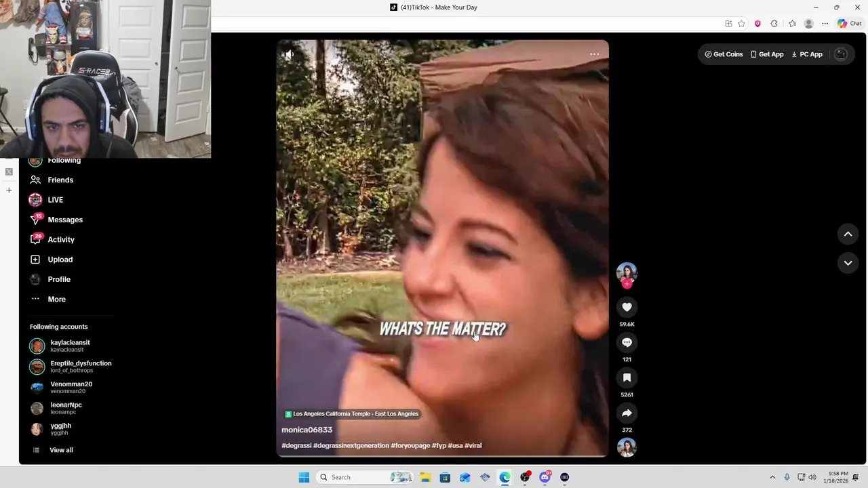Like the video with the heart icon
The width and height of the screenshot is (868, 488).
tap(627, 307)
